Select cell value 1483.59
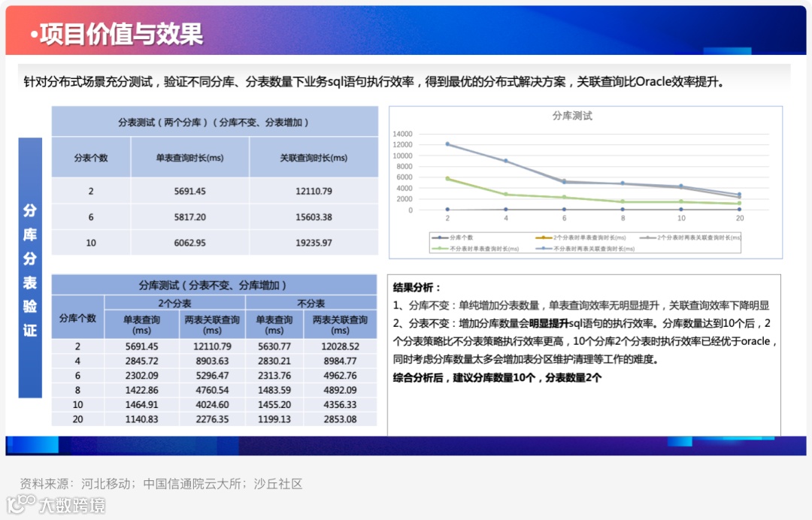Image resolution: width=812 pixels, height=520 pixels. coord(274,390)
